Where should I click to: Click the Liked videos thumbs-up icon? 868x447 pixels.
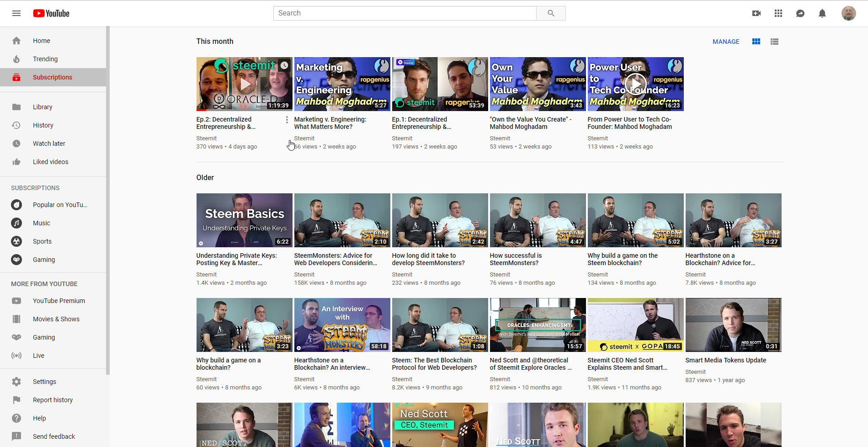click(x=16, y=162)
